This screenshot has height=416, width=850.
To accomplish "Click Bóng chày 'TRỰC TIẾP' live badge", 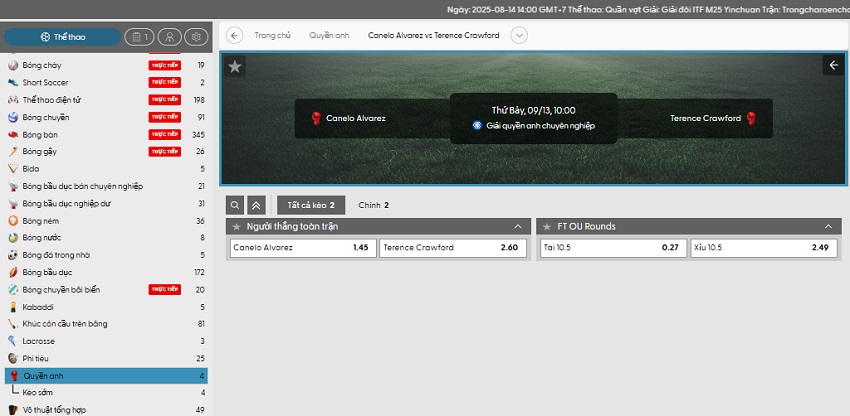I will (x=165, y=65).
